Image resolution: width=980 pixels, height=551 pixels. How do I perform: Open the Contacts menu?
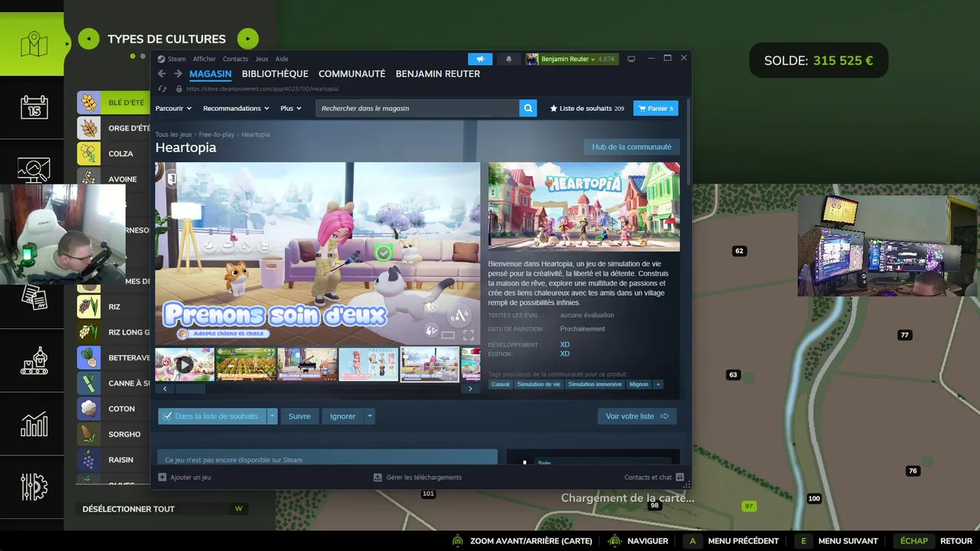(235, 59)
